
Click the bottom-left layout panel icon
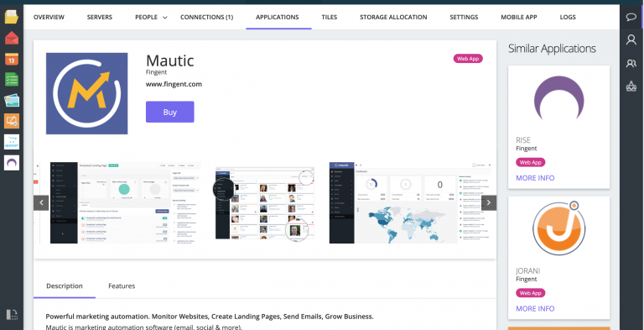tap(12, 315)
